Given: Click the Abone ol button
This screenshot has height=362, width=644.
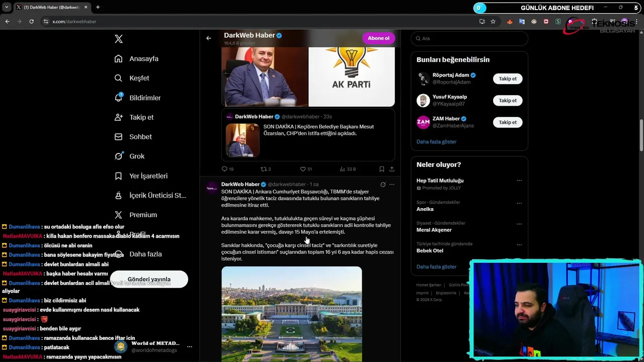Looking at the screenshot, I should pyautogui.click(x=378, y=38).
